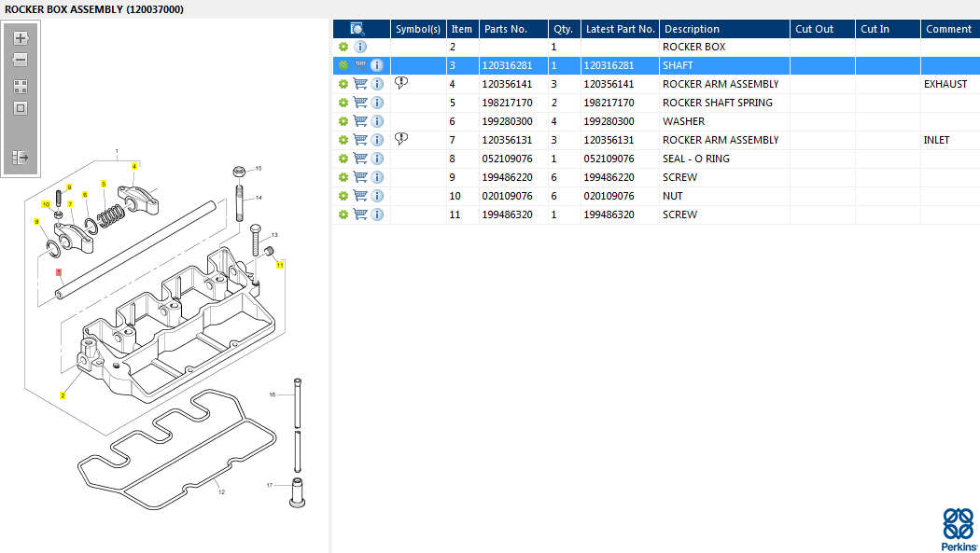Screen dimensions: 980x553
Task: Add NUT item 10 to cart
Action: click(360, 196)
